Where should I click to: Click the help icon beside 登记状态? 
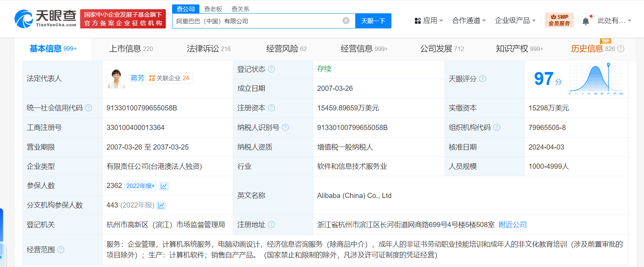271,69
